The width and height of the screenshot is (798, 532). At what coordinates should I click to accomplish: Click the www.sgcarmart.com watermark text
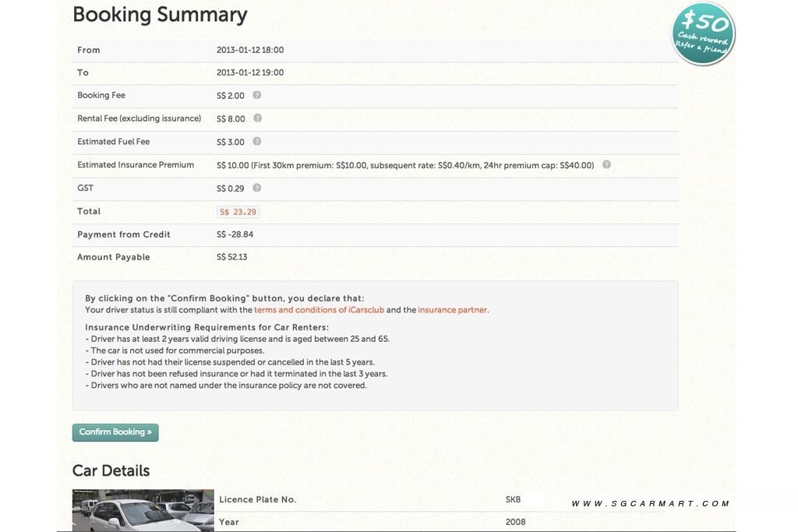[651, 504]
